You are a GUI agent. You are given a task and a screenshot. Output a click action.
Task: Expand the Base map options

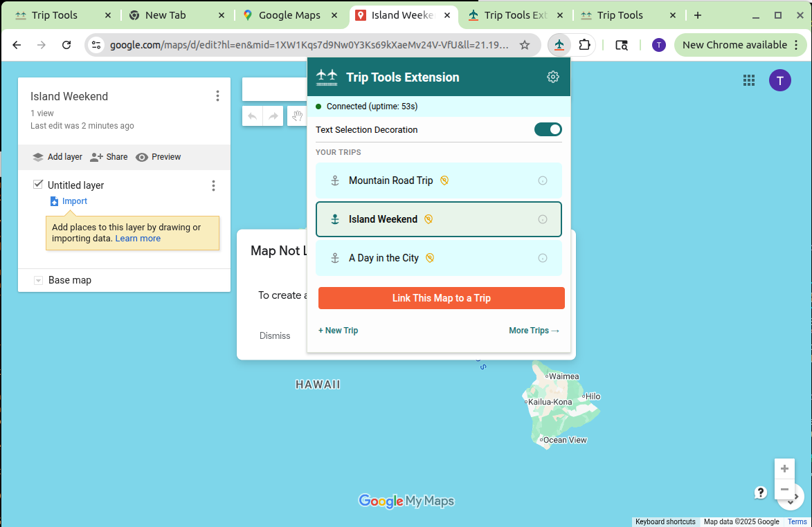[39, 280]
